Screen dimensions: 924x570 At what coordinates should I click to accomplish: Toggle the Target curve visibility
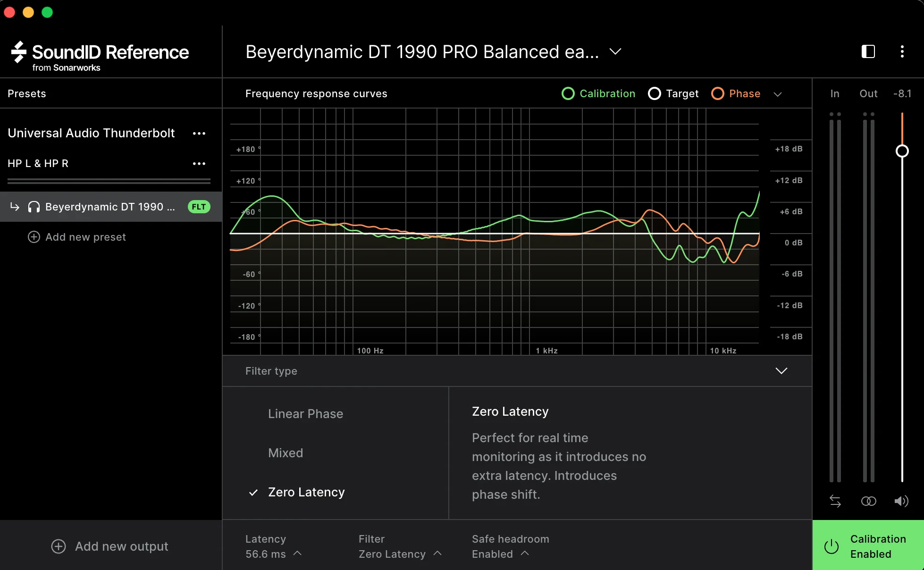[673, 93]
